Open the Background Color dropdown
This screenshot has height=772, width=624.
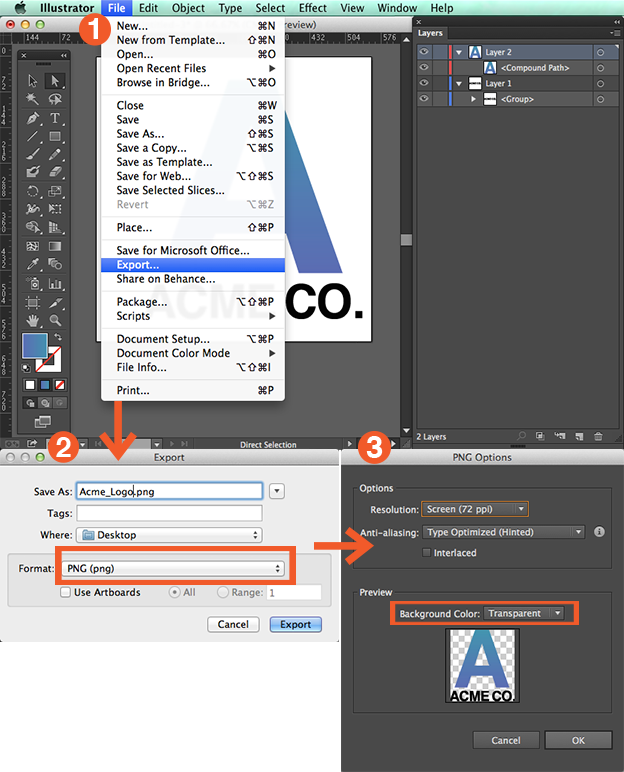point(525,613)
